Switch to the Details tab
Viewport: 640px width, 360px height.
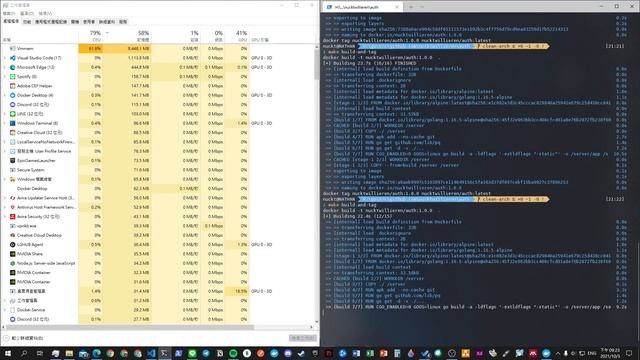pyautogui.click(x=107, y=22)
